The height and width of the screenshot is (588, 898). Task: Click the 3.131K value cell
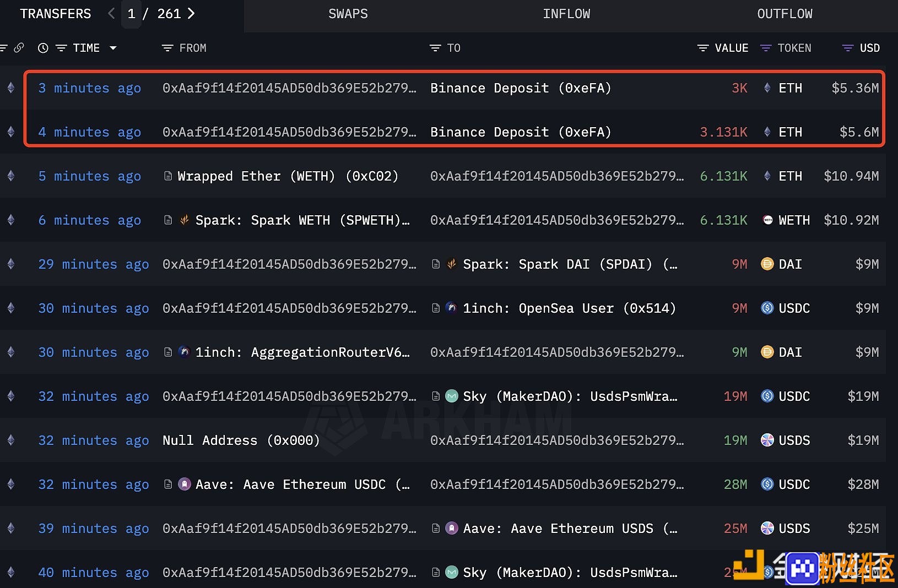tap(723, 132)
